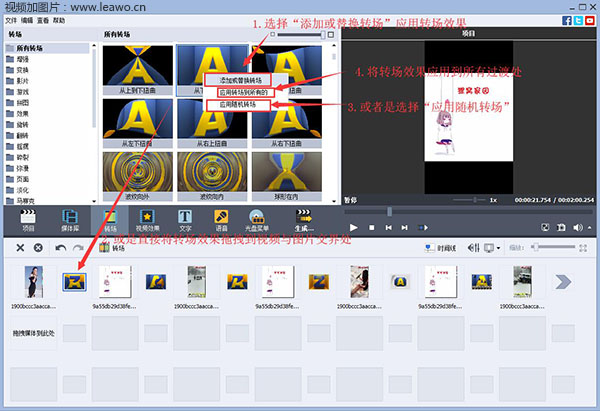Select the woman in black dress clip
The width and height of the screenshot is (600, 411).
click(34, 282)
